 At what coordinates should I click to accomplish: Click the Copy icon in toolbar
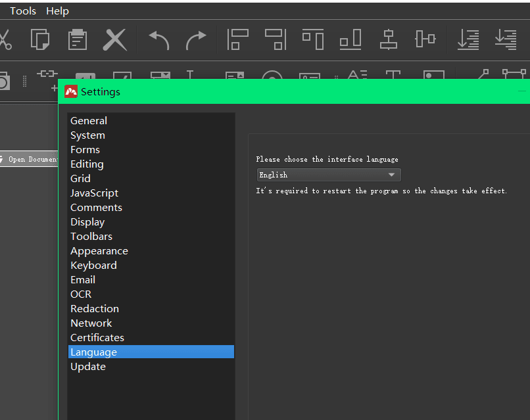(x=40, y=39)
